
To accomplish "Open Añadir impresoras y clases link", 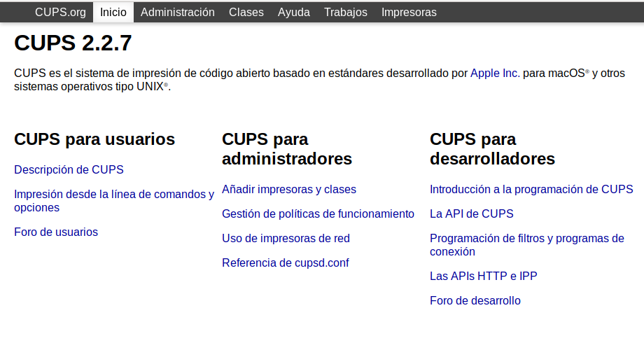I will [288, 190].
